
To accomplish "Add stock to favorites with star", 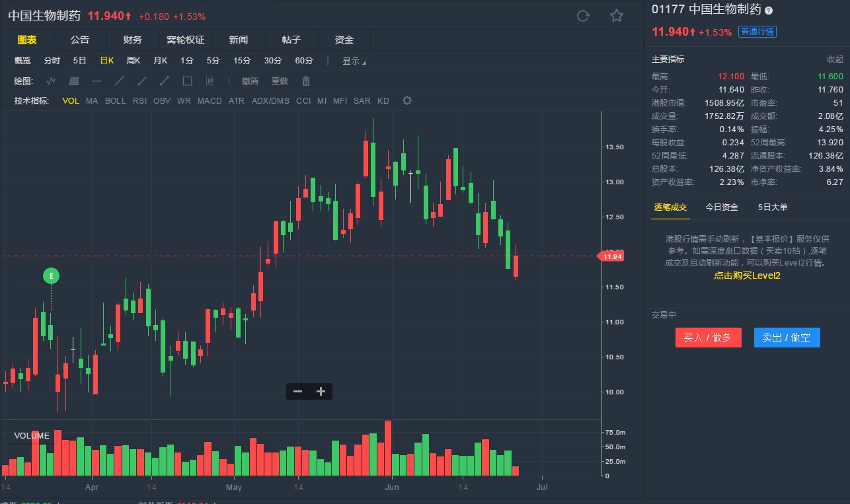I will (x=617, y=16).
